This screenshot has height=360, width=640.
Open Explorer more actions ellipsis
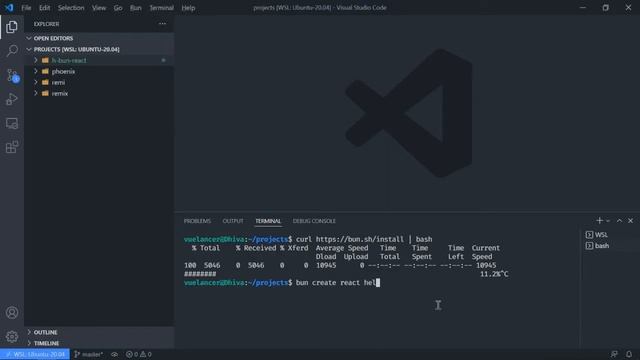coord(162,24)
